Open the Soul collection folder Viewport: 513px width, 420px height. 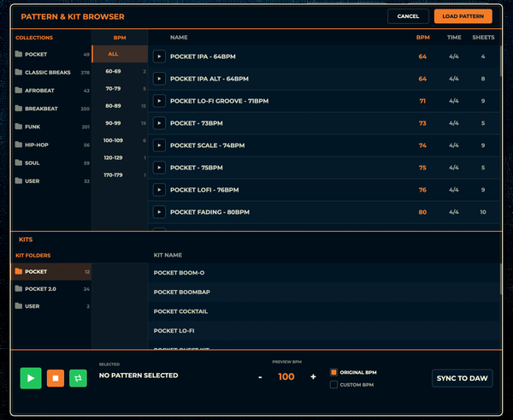click(51, 163)
